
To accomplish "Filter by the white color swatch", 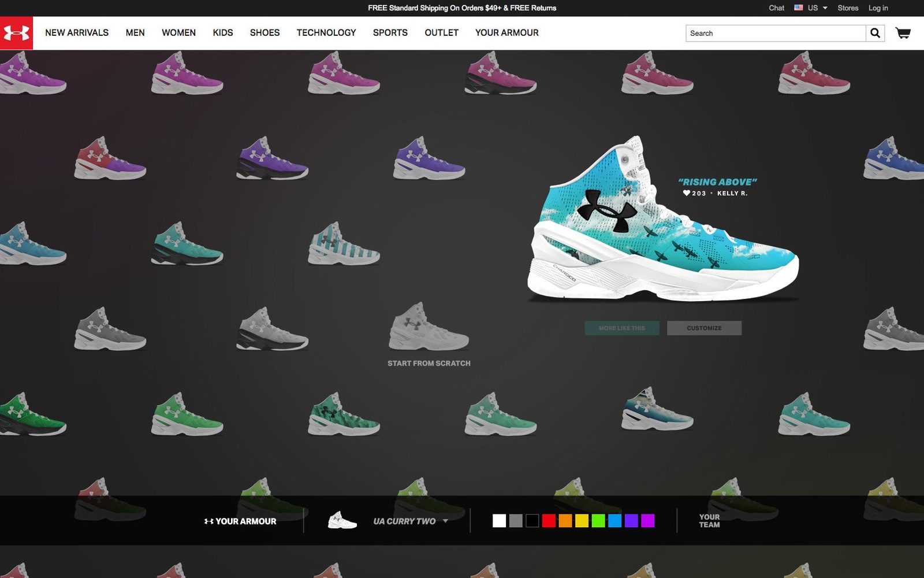I will (499, 521).
